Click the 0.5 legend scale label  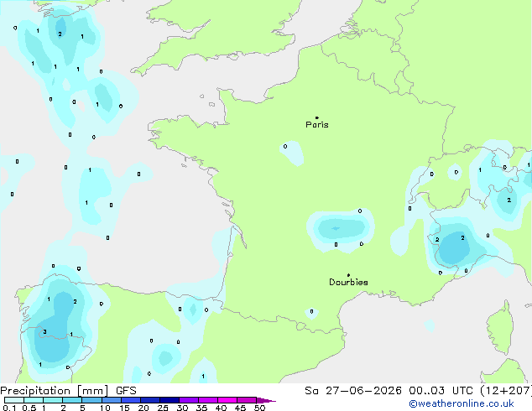point(29,408)
